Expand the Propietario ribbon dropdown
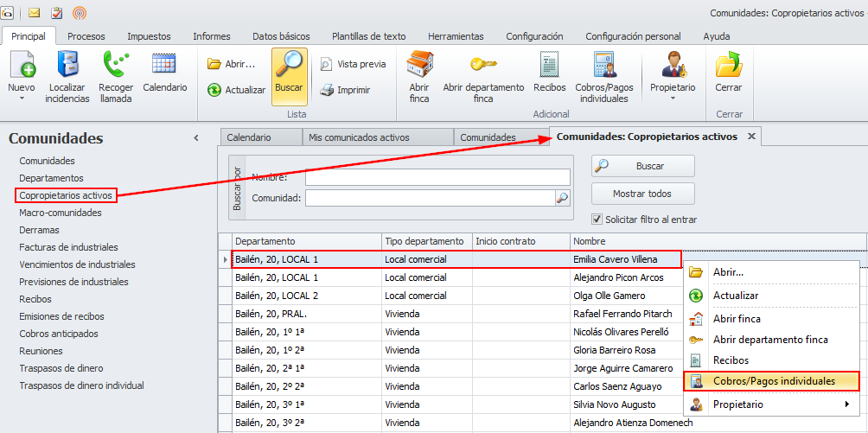The width and height of the screenshot is (868, 433). (673, 99)
